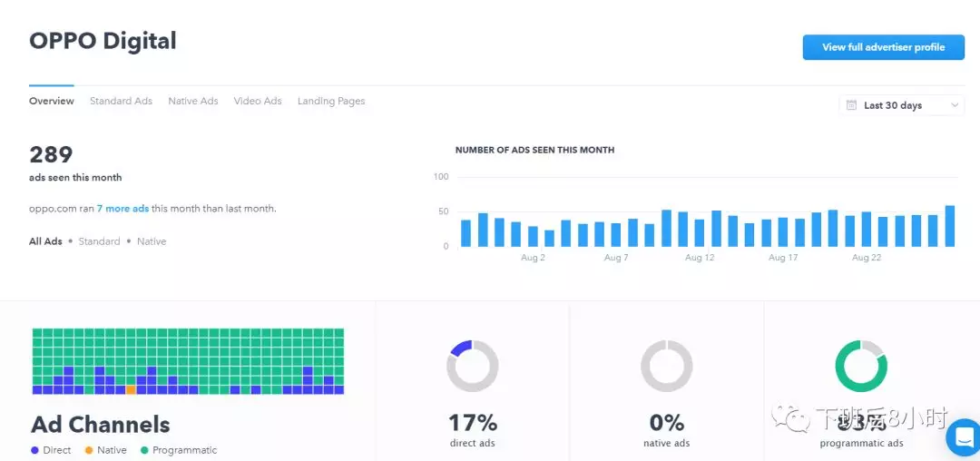The image size is (980, 461).
Task: Click the green Programmatic legend dot
Action: [144, 450]
